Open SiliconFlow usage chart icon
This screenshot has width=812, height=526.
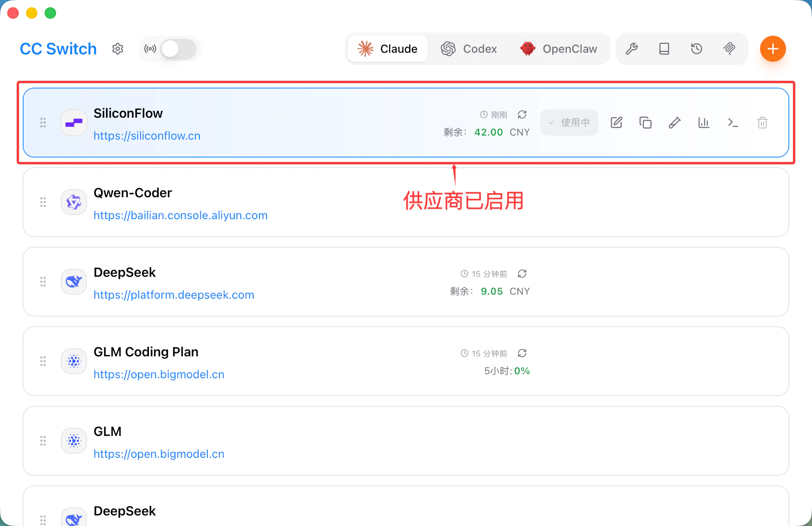[x=704, y=123]
